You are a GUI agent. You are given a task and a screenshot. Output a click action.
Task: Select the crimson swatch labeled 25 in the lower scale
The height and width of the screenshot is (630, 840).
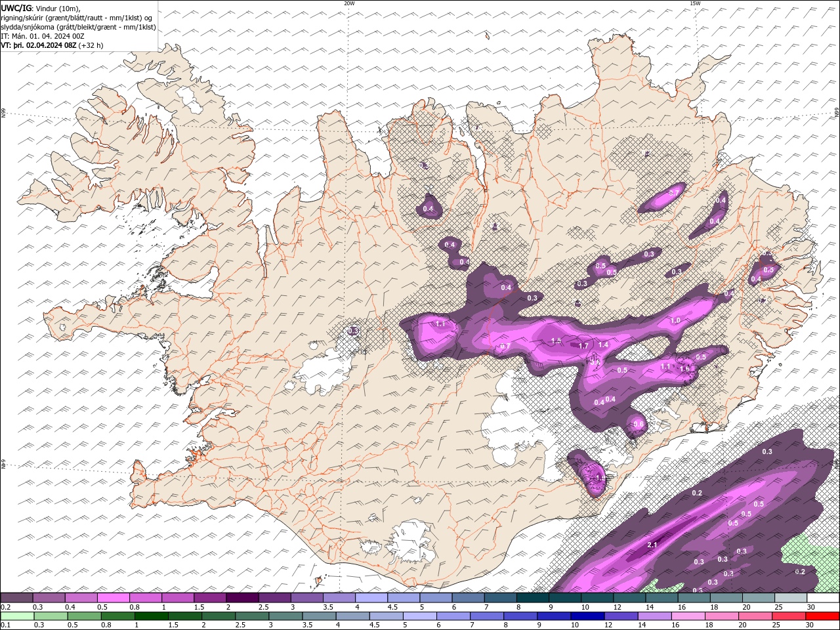(788, 616)
